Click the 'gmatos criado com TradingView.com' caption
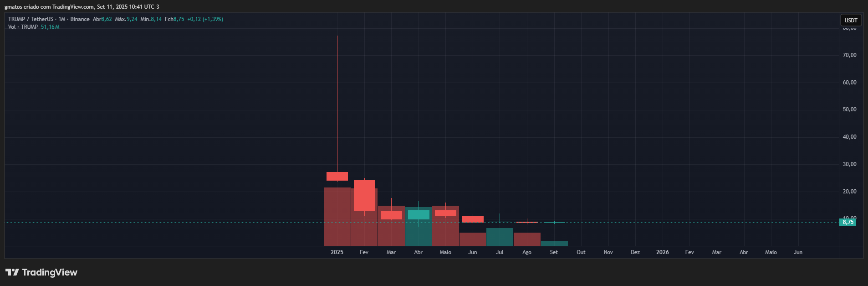The image size is (868, 286). 49,7
